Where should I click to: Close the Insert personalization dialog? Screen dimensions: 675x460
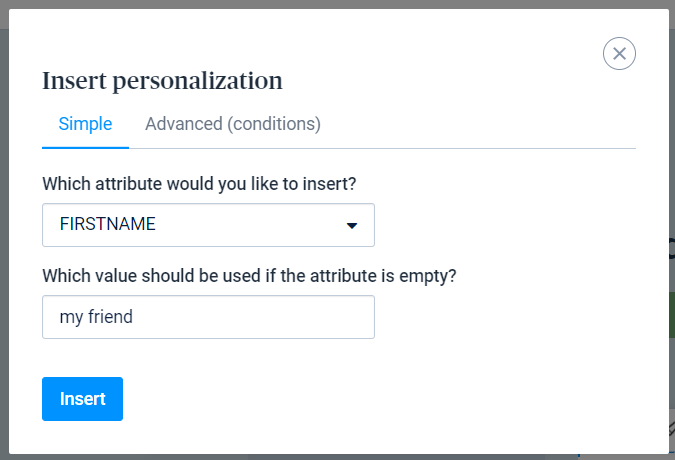click(x=619, y=53)
